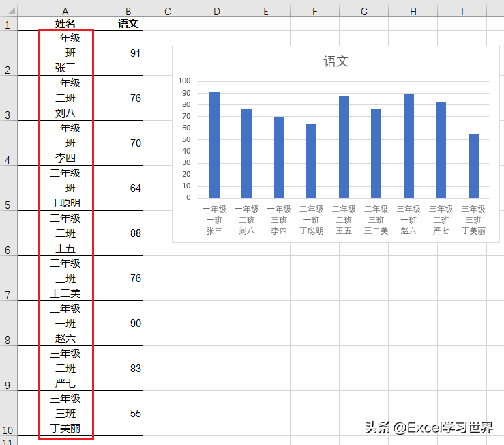Screen dimensions: 504x445
Task: Select row 9 header
Action: (9, 369)
